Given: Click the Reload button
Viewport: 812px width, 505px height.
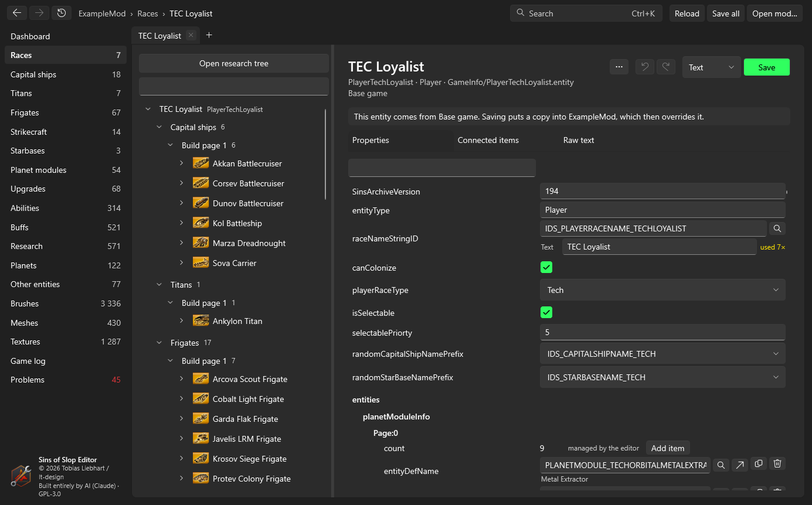Looking at the screenshot, I should pos(687,13).
